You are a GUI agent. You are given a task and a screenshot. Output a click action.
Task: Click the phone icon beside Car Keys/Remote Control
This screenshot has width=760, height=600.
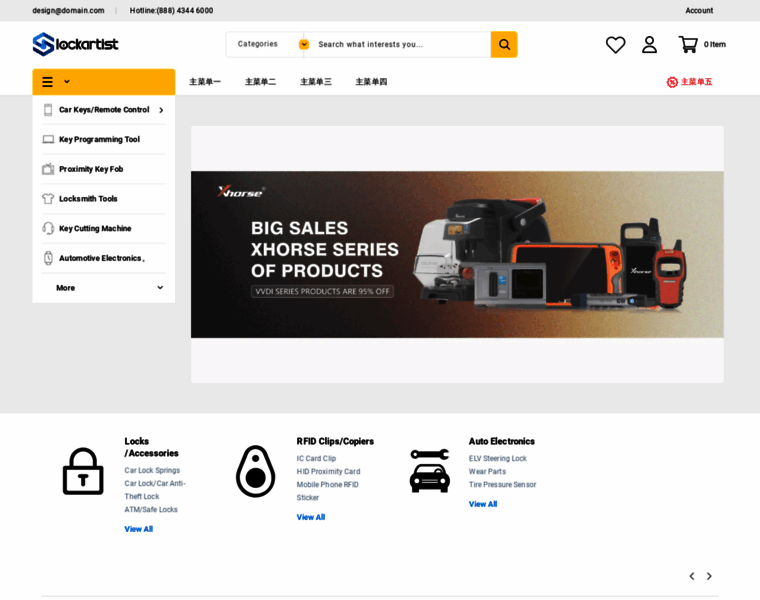[x=48, y=110]
